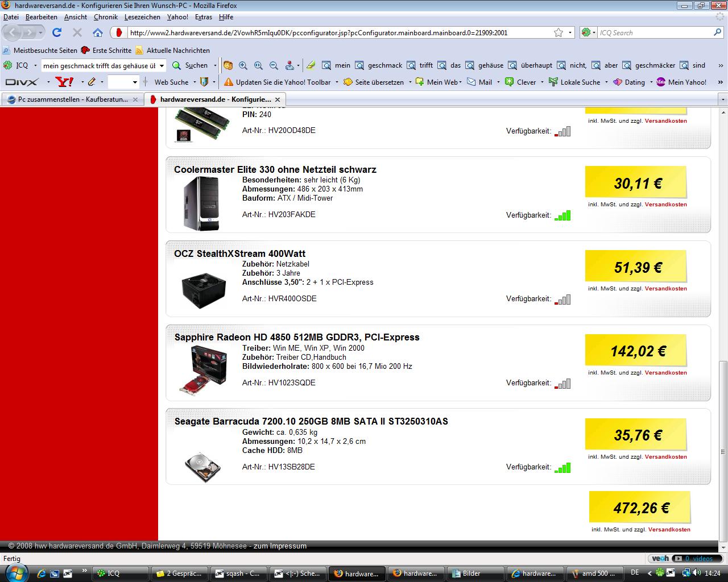Click the OCZ StealthXStream power supply image

point(204,290)
